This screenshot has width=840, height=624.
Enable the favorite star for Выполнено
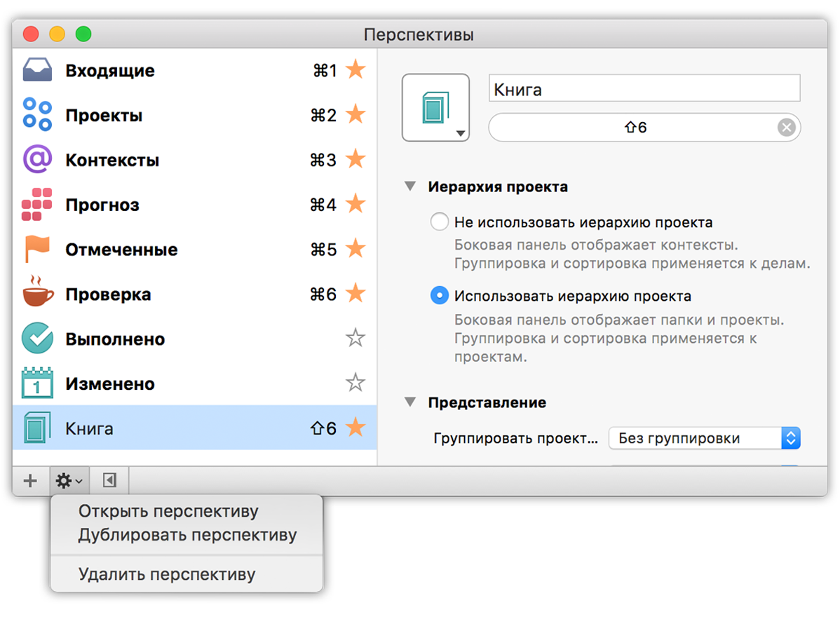[x=355, y=338]
